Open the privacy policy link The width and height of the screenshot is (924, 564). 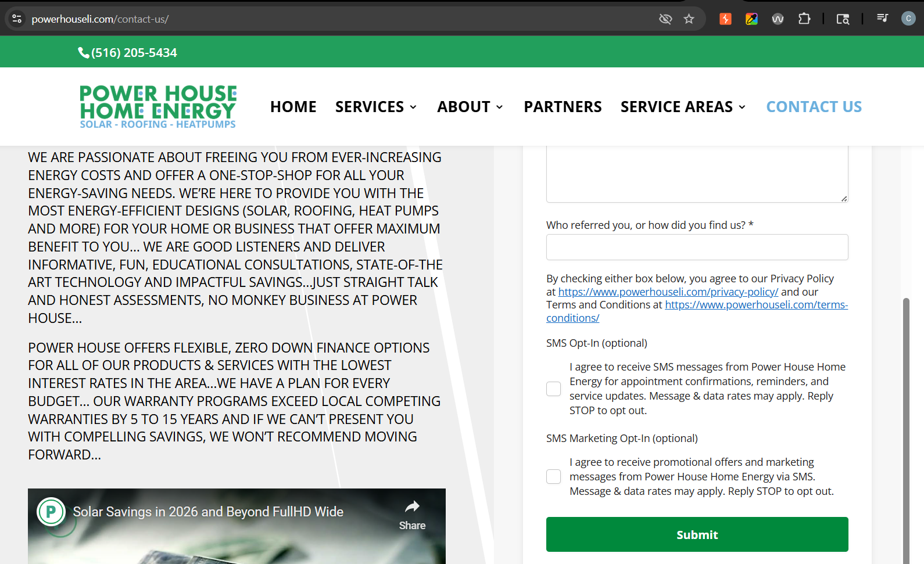coord(668,292)
